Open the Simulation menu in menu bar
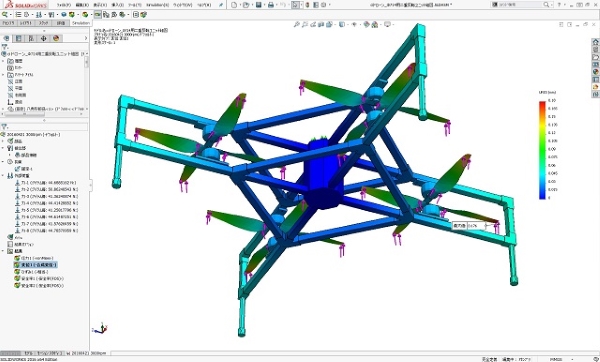Image resolution: width=600 pixels, height=362 pixels. click(157, 5)
